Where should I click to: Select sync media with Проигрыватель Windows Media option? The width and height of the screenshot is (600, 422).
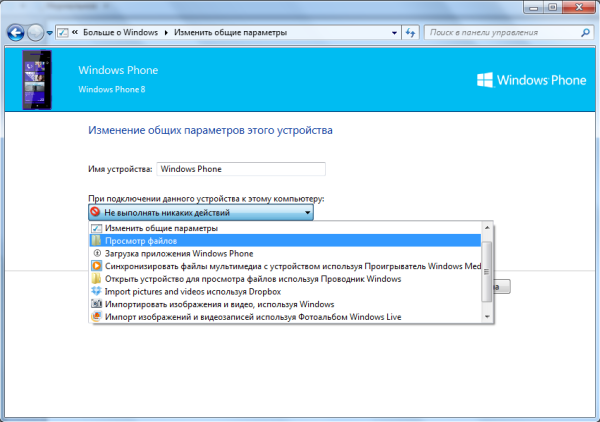coord(285,266)
